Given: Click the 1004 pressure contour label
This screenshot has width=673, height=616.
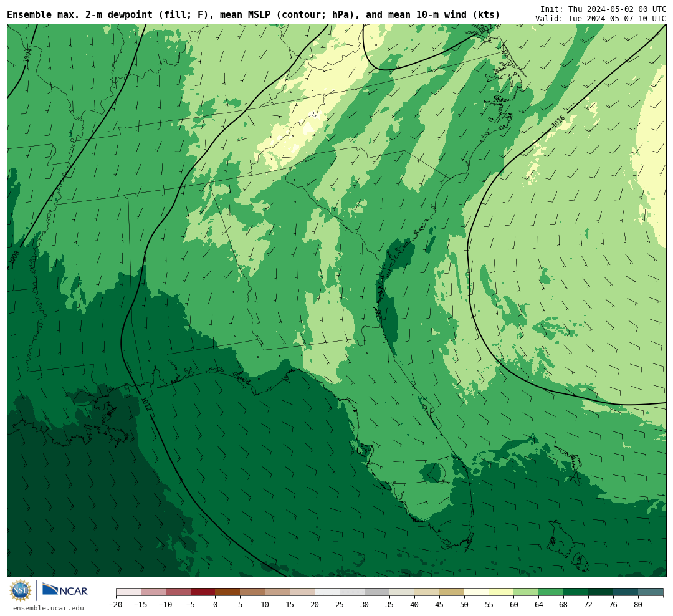Looking at the screenshot, I should 27,55.
